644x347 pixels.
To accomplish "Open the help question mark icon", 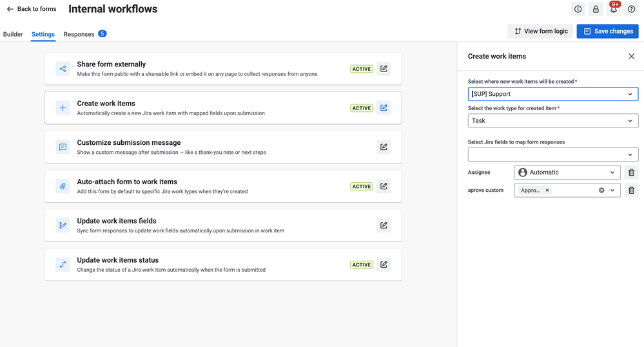I will (x=631, y=9).
